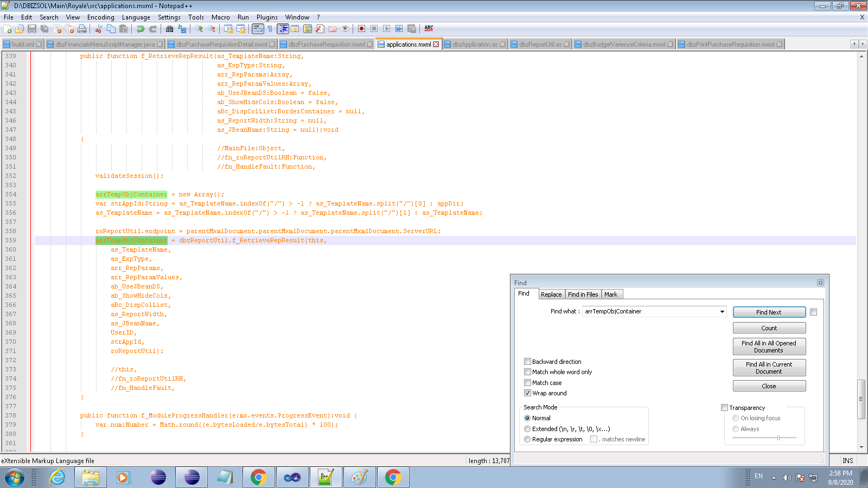Click the Replace toolbar icon

182,29
